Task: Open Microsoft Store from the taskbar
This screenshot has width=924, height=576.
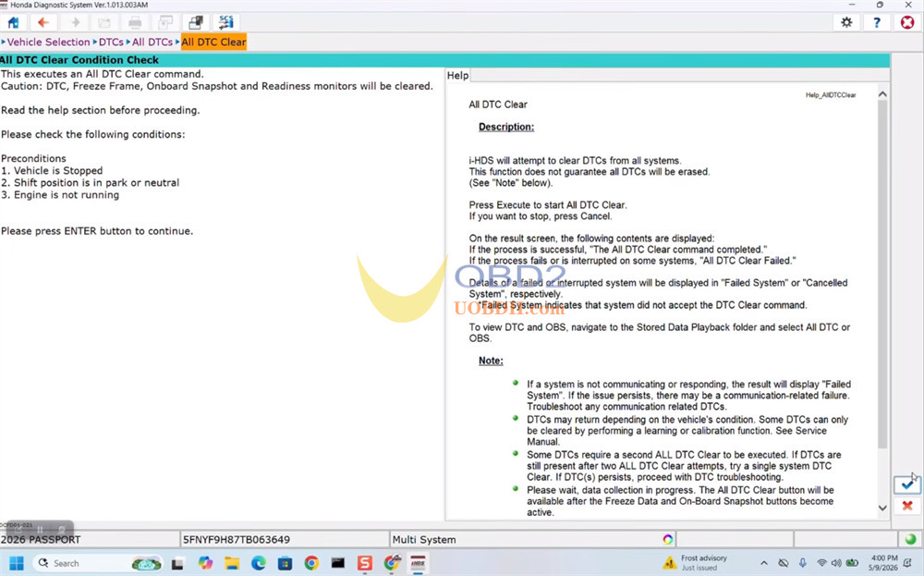Action: tap(286, 563)
